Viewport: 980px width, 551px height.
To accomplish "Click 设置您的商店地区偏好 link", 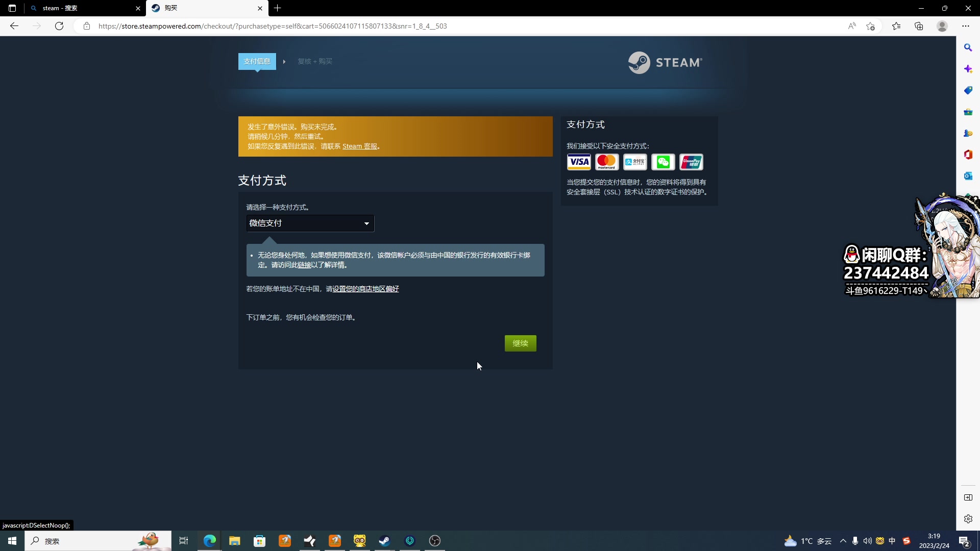I will pyautogui.click(x=365, y=289).
